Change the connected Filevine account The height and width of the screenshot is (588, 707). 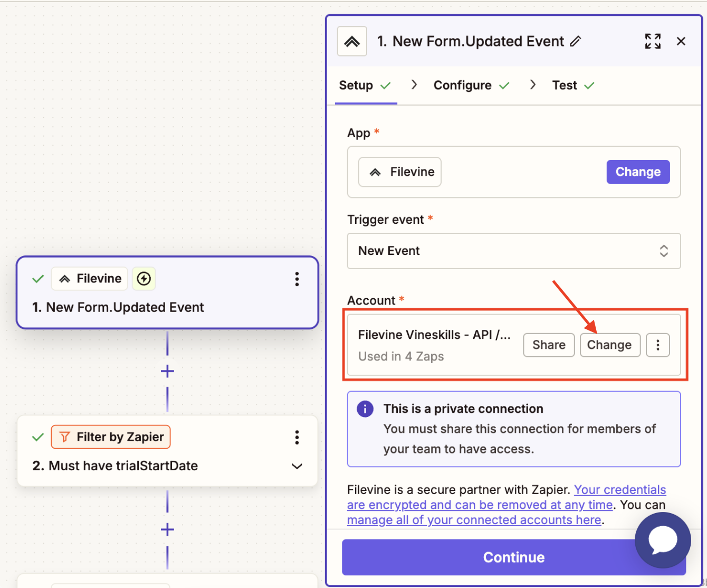(x=610, y=345)
